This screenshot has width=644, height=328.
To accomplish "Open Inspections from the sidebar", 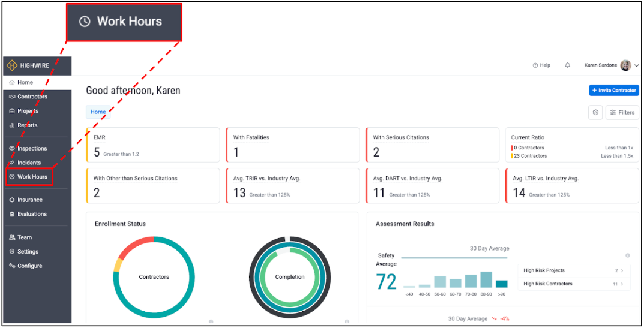I will [32, 148].
